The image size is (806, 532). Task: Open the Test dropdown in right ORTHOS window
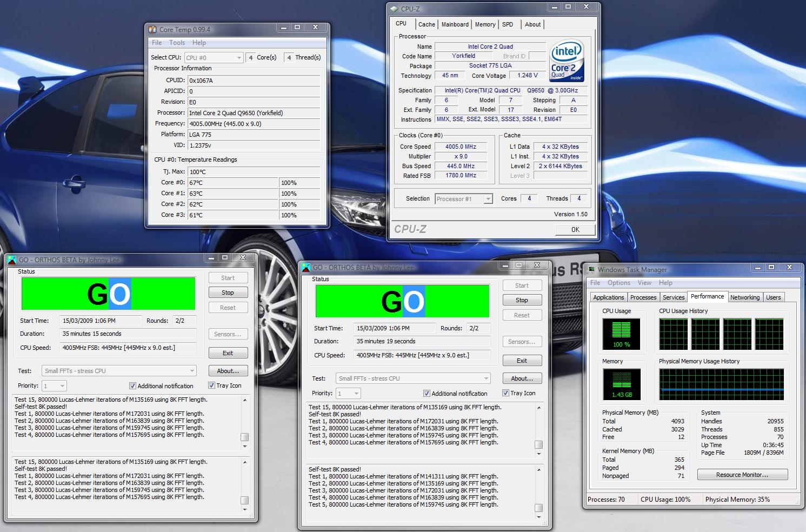click(x=413, y=378)
